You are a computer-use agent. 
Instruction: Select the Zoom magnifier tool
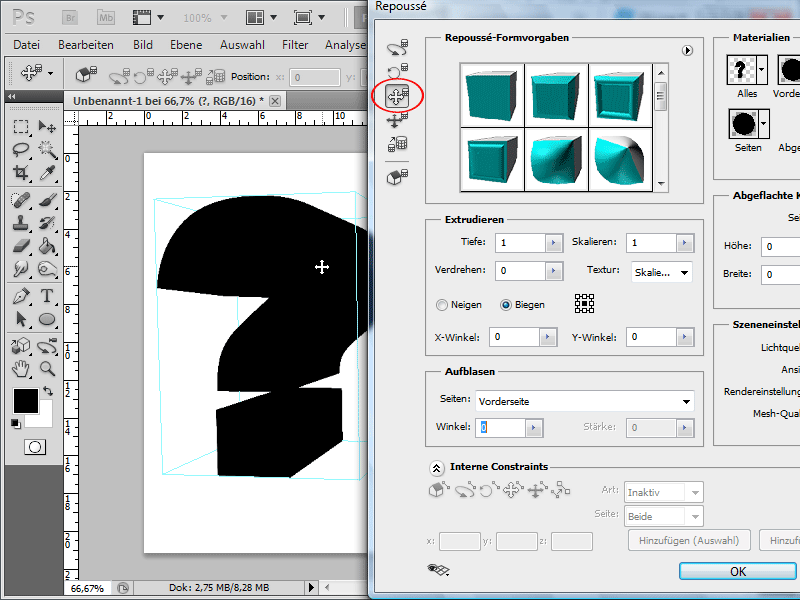coord(47,368)
